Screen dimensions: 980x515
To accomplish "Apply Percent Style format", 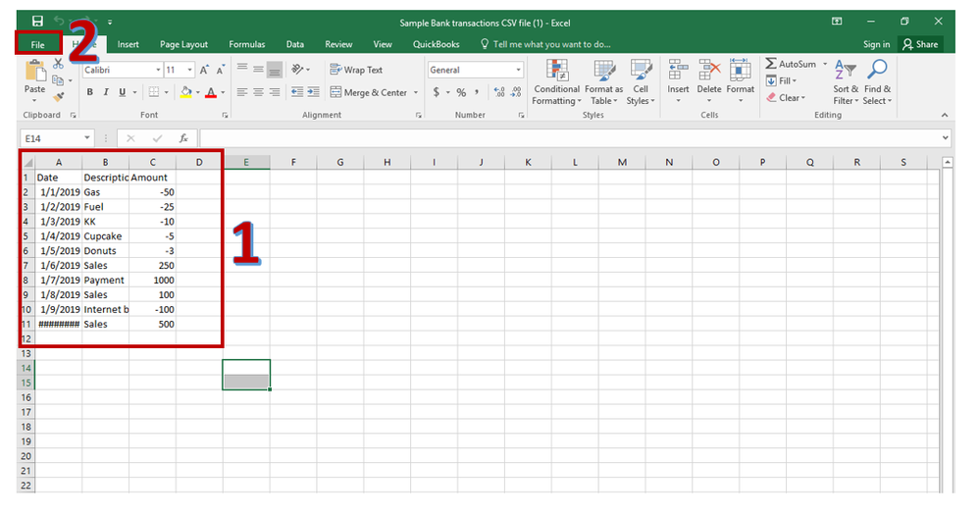I will coord(461,92).
